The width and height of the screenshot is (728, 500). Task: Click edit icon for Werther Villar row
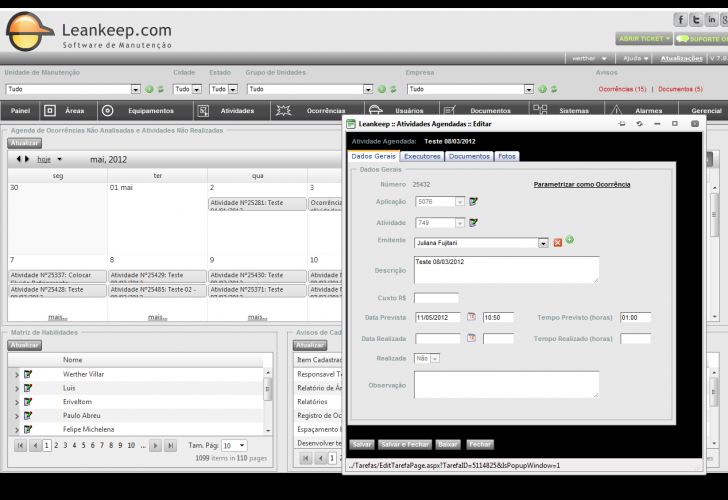point(28,374)
